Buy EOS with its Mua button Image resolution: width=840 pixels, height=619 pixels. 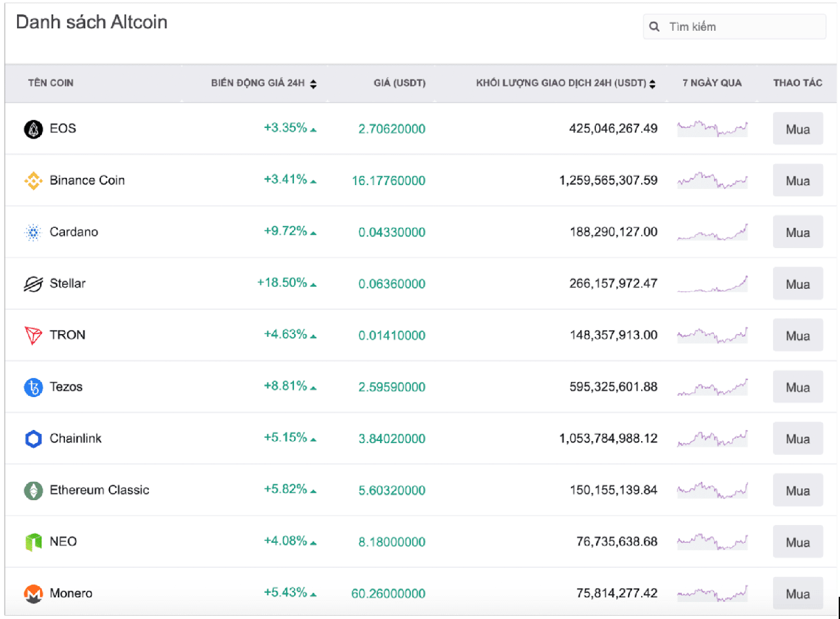point(798,129)
